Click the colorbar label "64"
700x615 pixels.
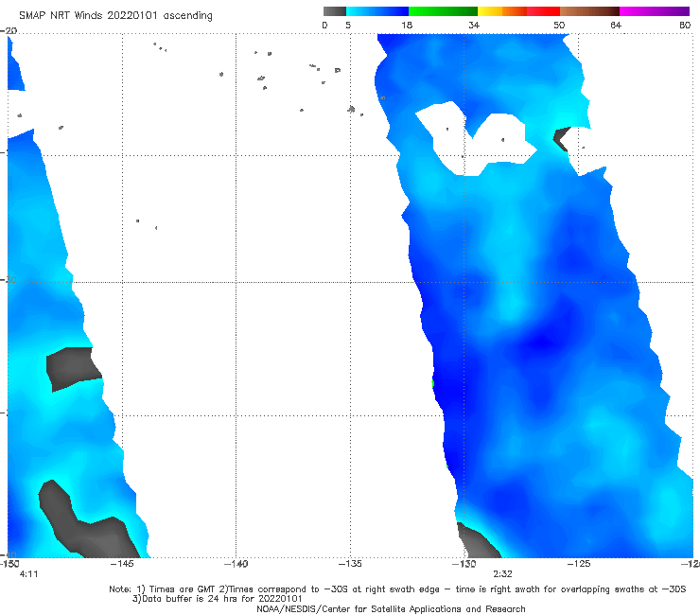pos(616,25)
